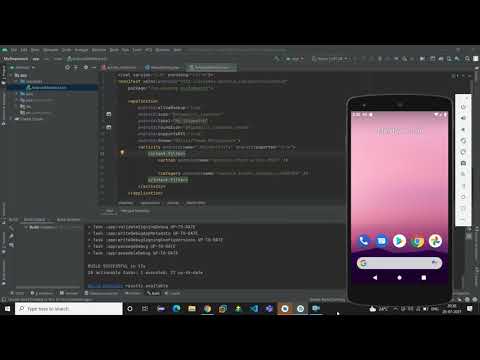Open the File menu
The height and width of the screenshot is (360, 480).
click(14, 50)
